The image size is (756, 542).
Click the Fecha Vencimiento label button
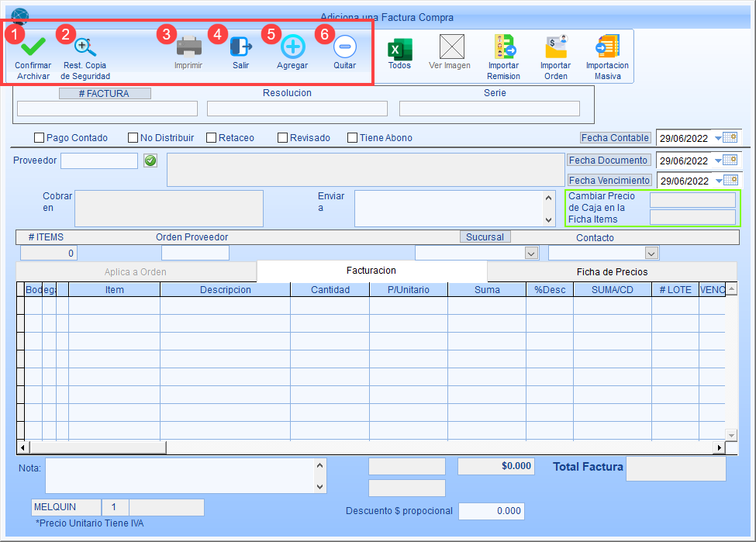609,181
